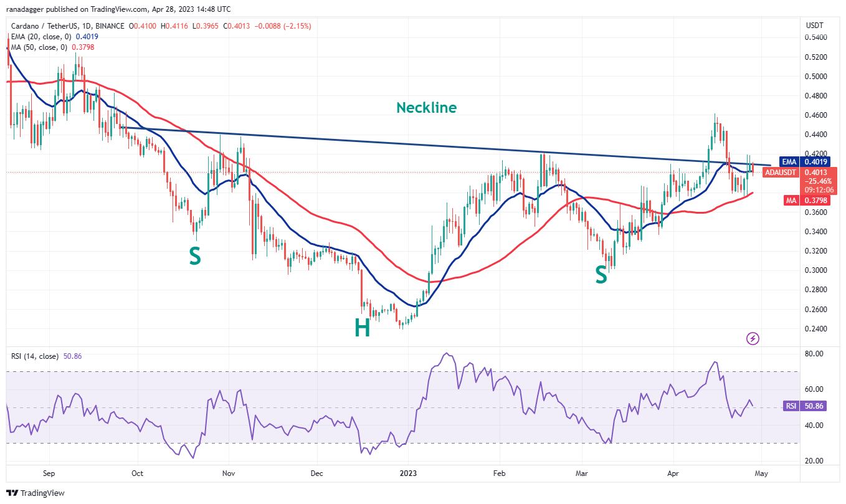This screenshot has height=504, width=846.
Task: Click the 80.00 level on RSI scale
Action: tap(815, 353)
